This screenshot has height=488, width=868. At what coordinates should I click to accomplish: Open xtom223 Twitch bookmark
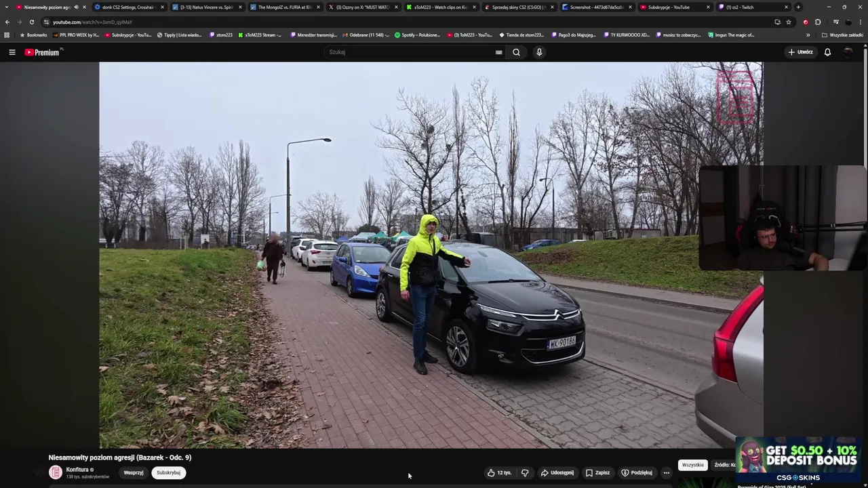[221, 35]
